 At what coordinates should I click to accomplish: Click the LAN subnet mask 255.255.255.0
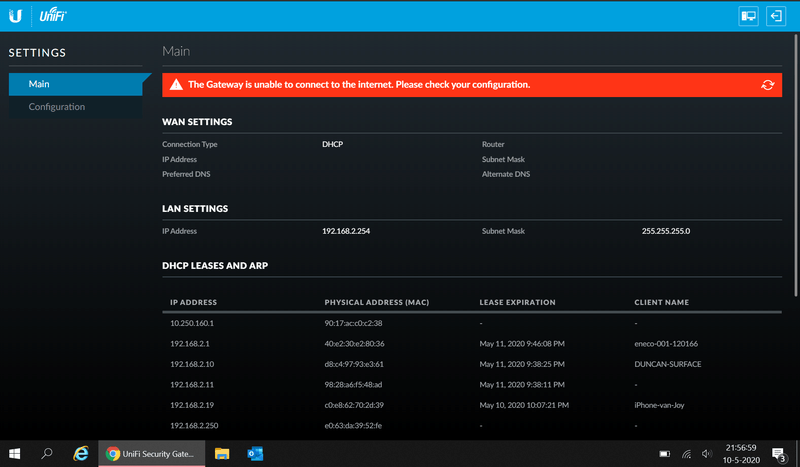pos(665,231)
